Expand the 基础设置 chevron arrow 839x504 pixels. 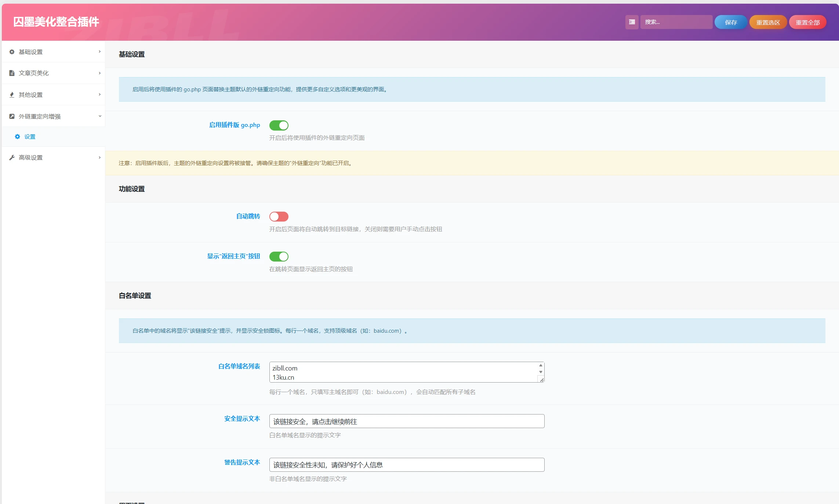point(99,52)
